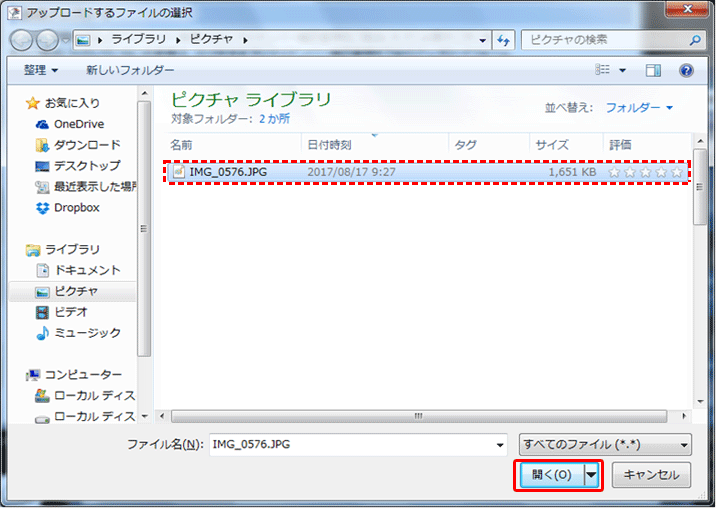
Task: Close the upload file dialog
Action: coord(687,8)
